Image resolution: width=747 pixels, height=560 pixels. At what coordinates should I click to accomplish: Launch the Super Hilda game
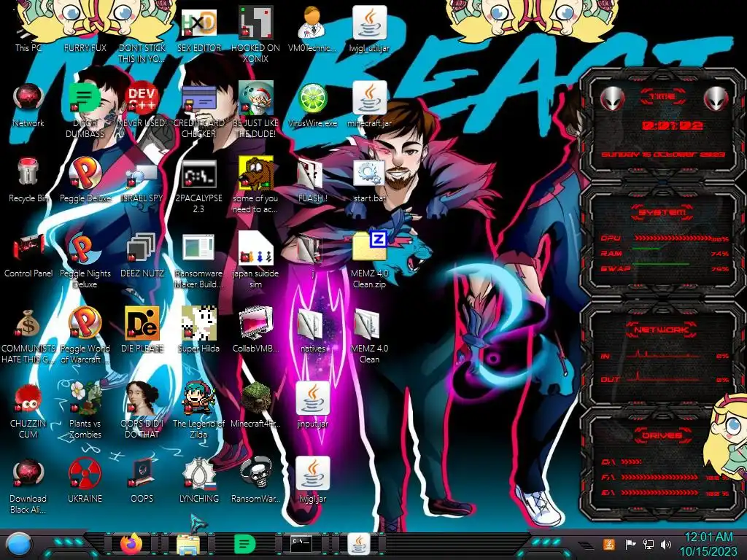[x=198, y=324]
